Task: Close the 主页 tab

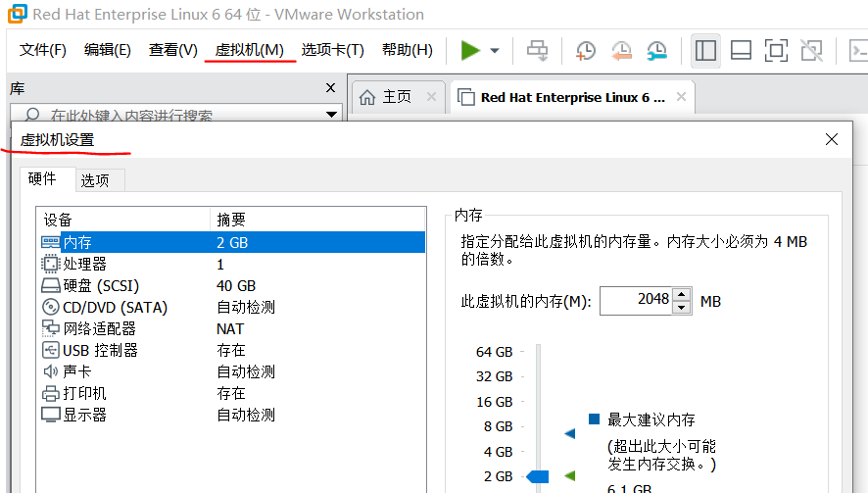Action: point(431,97)
